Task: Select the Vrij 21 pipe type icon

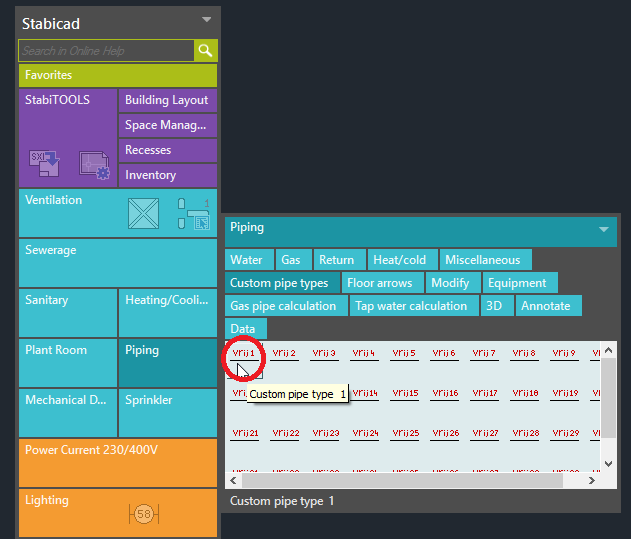Action: (x=245, y=434)
